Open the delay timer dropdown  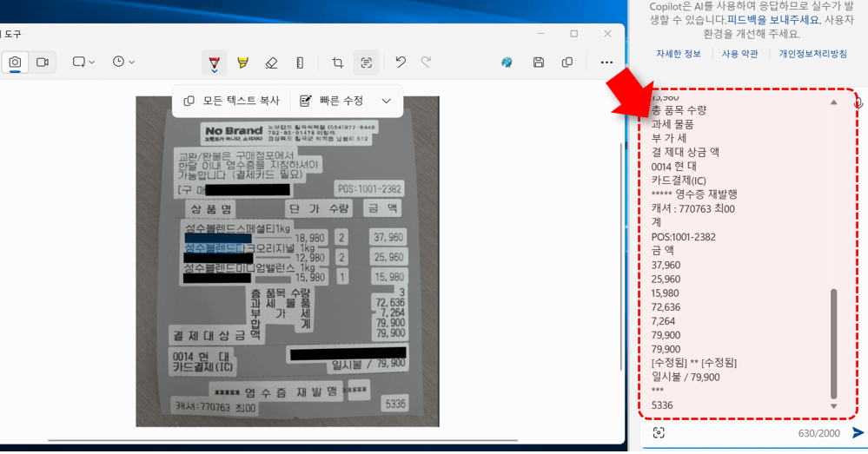(x=123, y=62)
